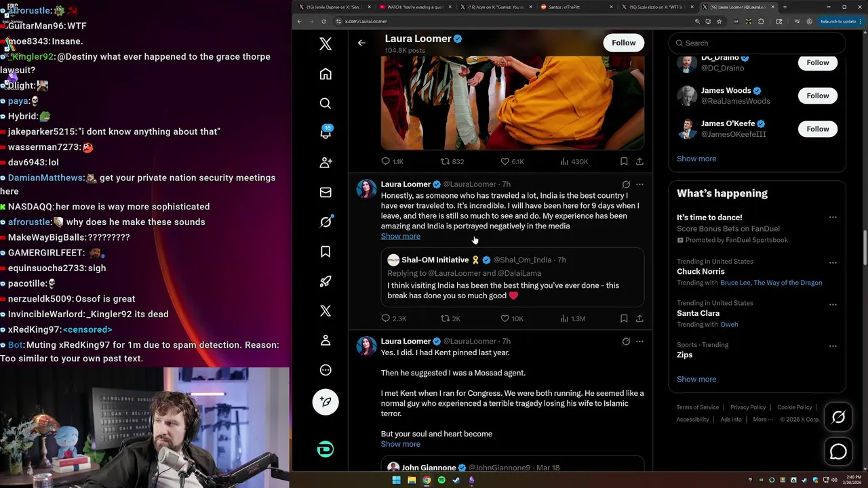The height and width of the screenshot is (488, 868).
Task: Click the green account avatar at sidebar bottom
Action: (x=325, y=449)
